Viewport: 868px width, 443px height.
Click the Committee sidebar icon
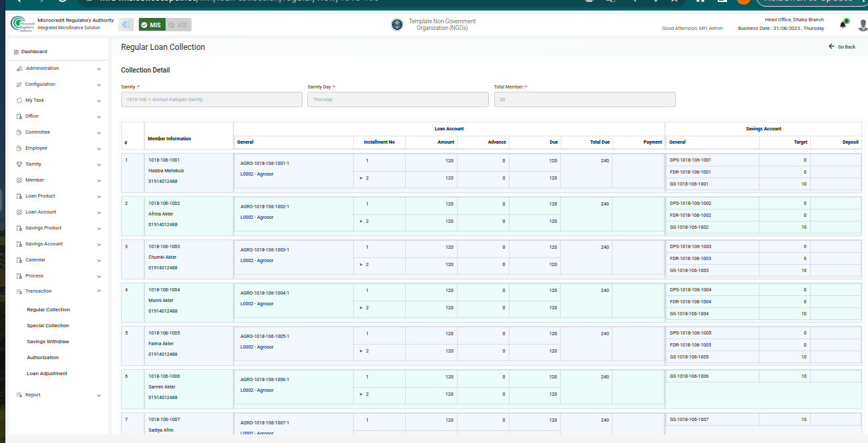[x=19, y=132]
